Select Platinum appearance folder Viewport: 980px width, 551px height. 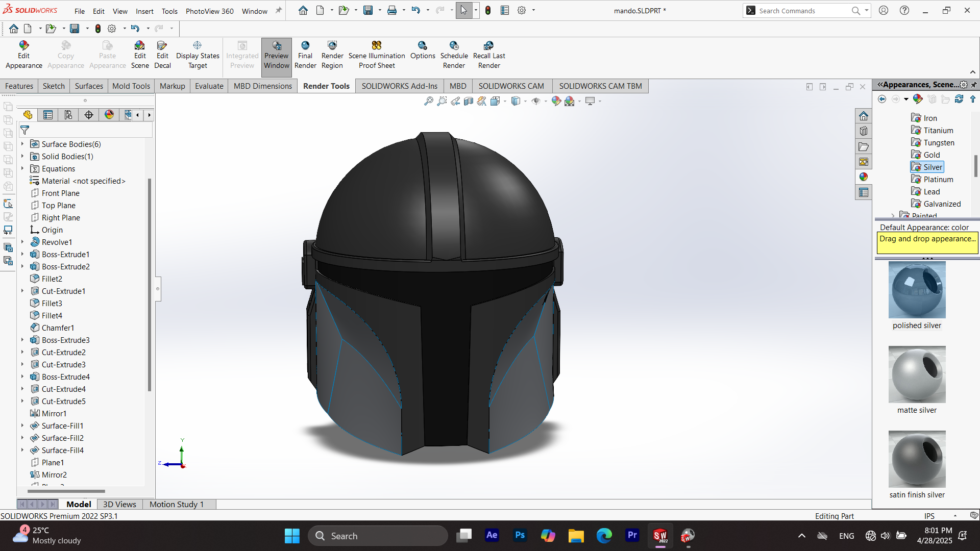click(932, 179)
